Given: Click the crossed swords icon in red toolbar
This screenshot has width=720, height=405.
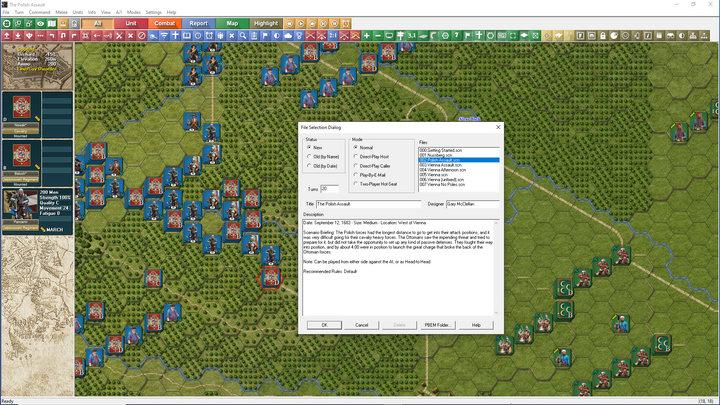Looking at the screenshot, I should [119, 35].
